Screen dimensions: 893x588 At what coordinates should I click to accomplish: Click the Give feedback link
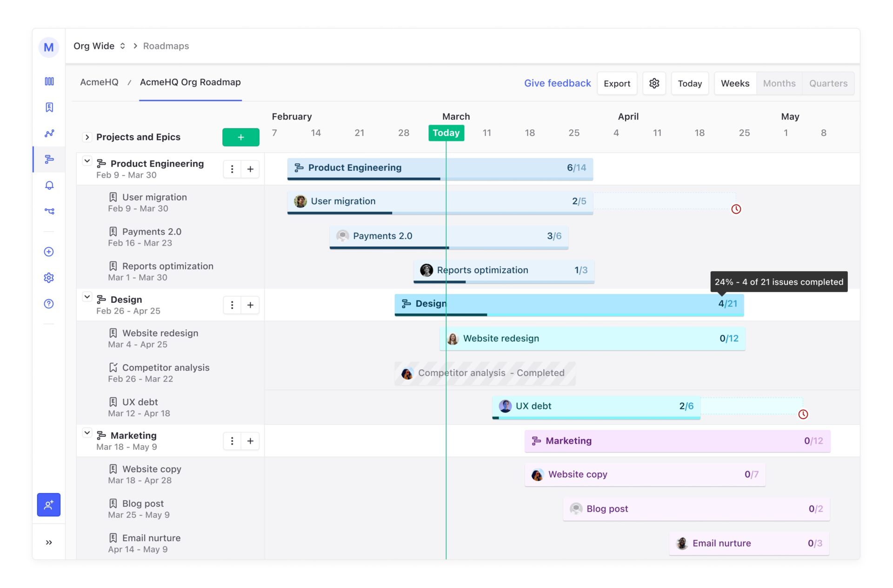tap(557, 83)
